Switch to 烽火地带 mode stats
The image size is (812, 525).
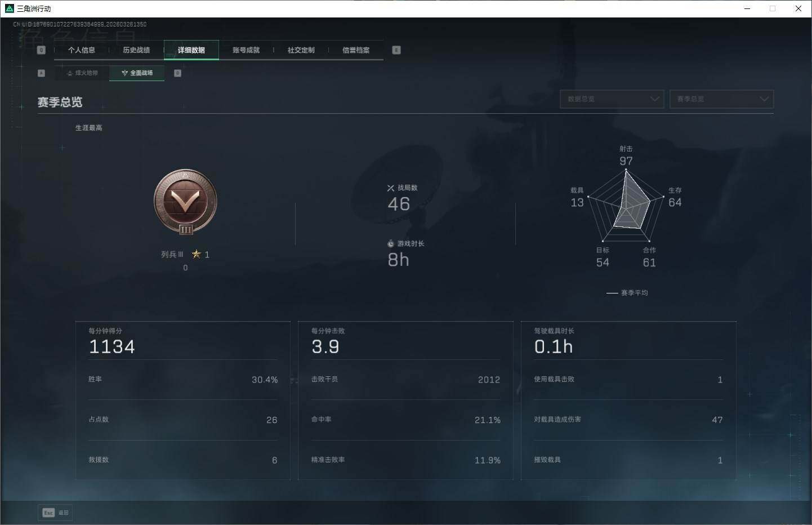[x=82, y=73]
